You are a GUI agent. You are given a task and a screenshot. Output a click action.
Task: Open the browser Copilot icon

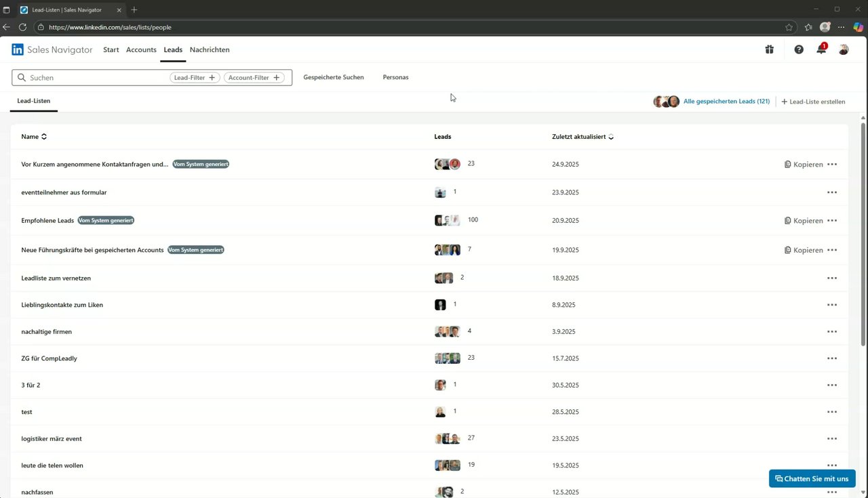(x=857, y=27)
